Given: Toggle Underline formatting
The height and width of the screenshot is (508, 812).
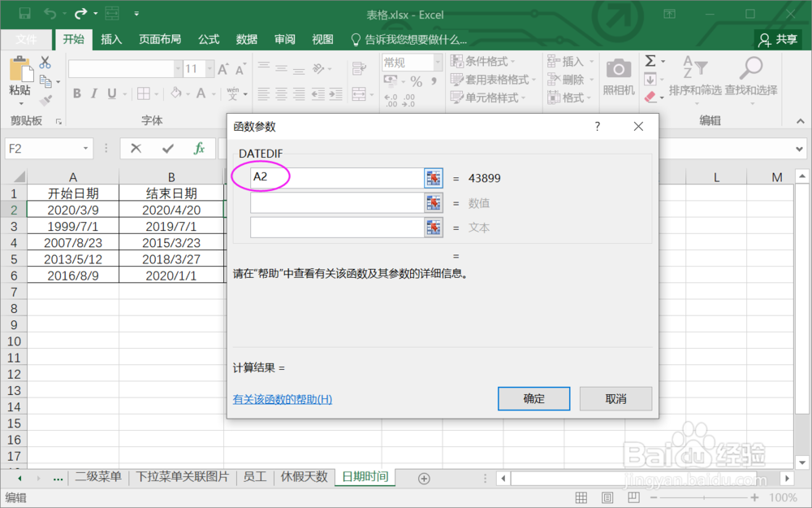Looking at the screenshot, I should 111,93.
